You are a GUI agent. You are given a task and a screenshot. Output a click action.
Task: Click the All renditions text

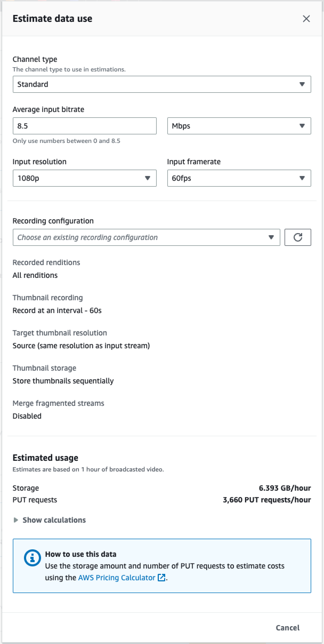[x=35, y=275]
